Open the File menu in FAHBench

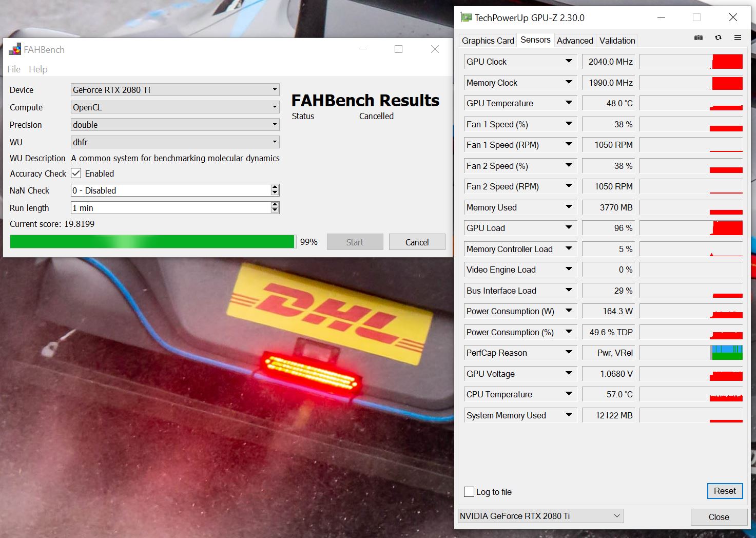click(14, 69)
